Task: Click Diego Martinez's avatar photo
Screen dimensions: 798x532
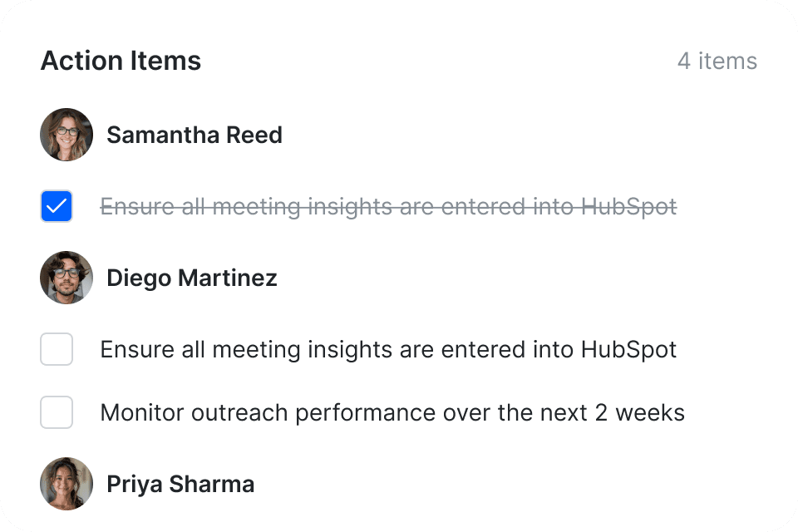Action: point(66,278)
